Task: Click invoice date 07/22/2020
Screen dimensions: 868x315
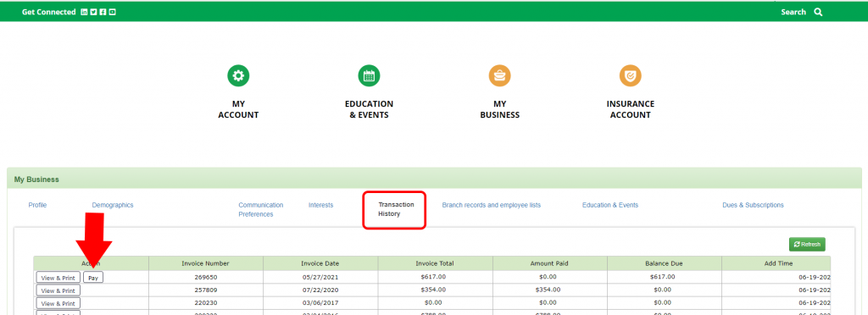Action: pyautogui.click(x=320, y=290)
